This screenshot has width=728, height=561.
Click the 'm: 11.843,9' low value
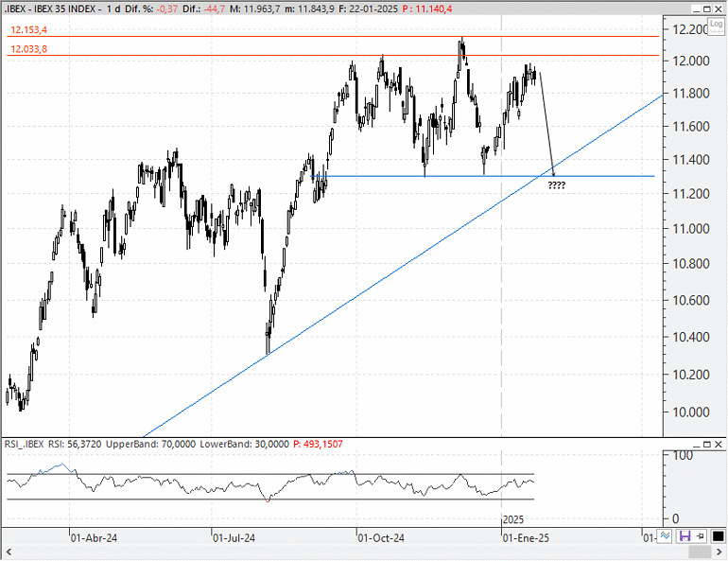tap(309, 9)
